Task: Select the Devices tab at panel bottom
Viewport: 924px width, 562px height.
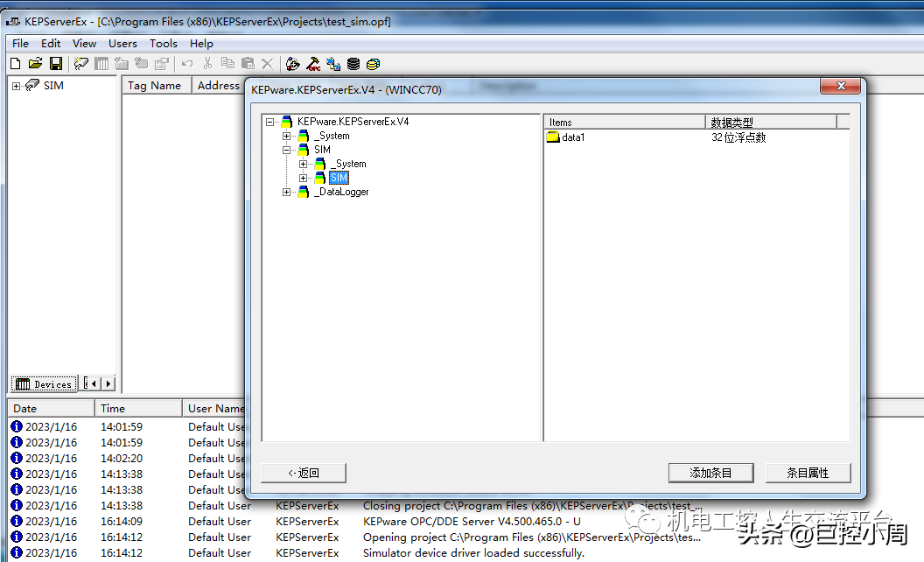Action: click(x=45, y=384)
